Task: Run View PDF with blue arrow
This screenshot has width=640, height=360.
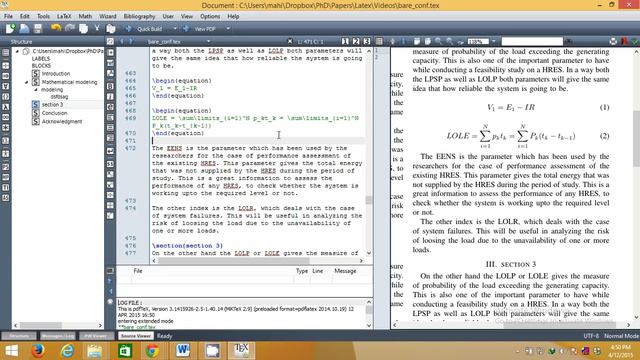Action: click(186, 29)
